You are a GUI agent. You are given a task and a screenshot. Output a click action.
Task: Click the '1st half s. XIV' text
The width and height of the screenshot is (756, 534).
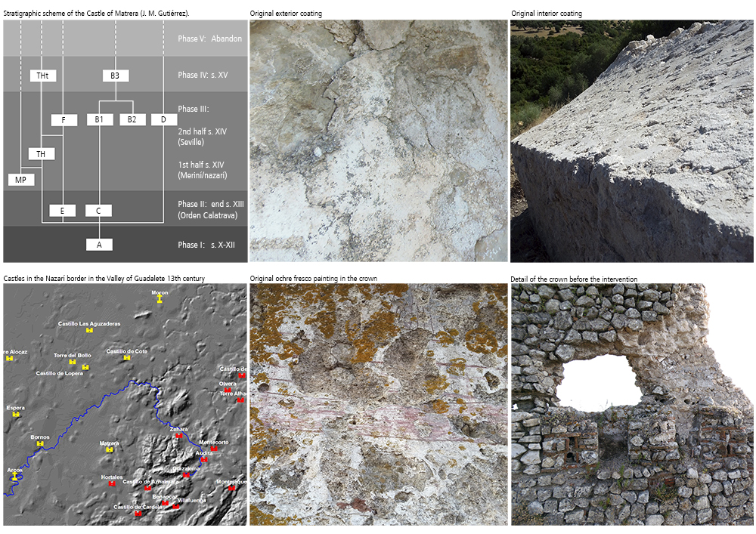pyautogui.click(x=201, y=165)
